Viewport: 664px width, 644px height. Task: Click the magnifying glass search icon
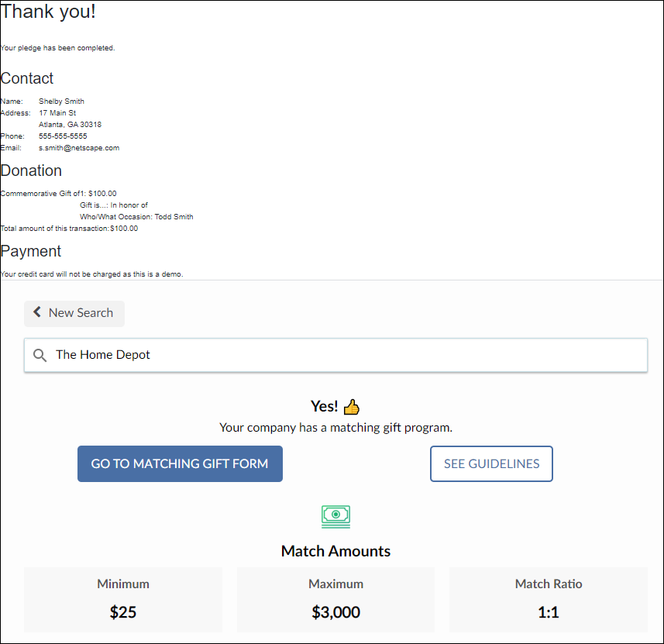(x=40, y=356)
